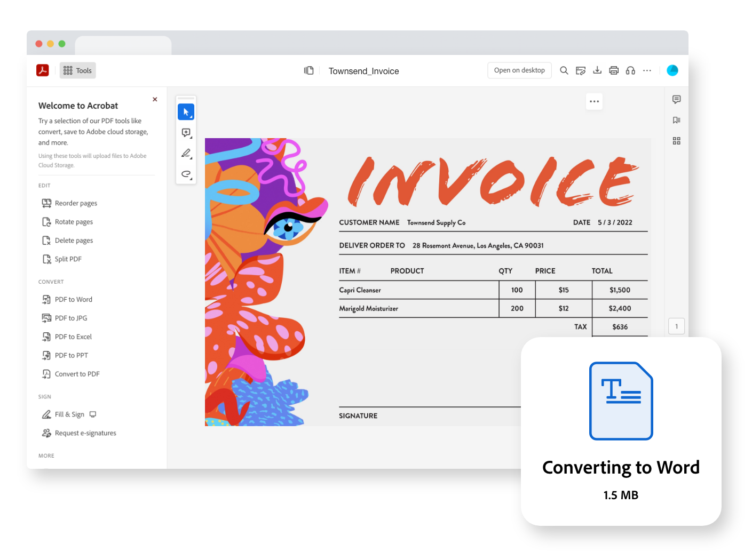
Task: Open the Comments panel
Action: (677, 100)
